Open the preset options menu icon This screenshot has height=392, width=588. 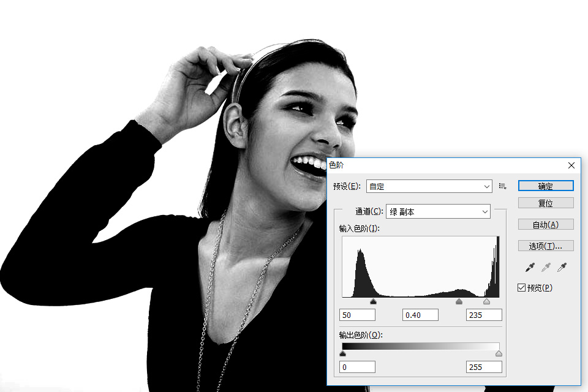(502, 186)
